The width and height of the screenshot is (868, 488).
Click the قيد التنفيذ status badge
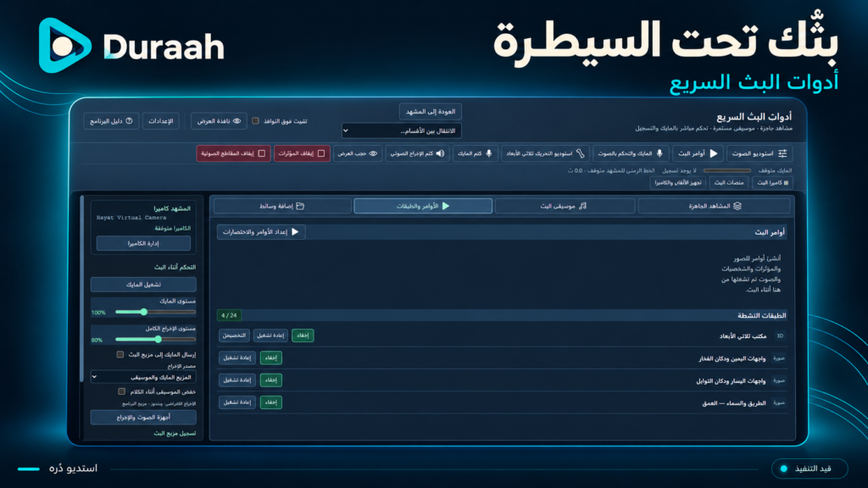coord(810,469)
